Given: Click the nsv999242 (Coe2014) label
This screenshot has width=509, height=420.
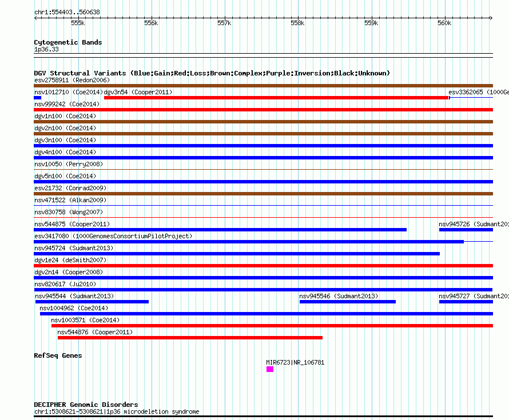Looking at the screenshot, I should (x=67, y=104).
